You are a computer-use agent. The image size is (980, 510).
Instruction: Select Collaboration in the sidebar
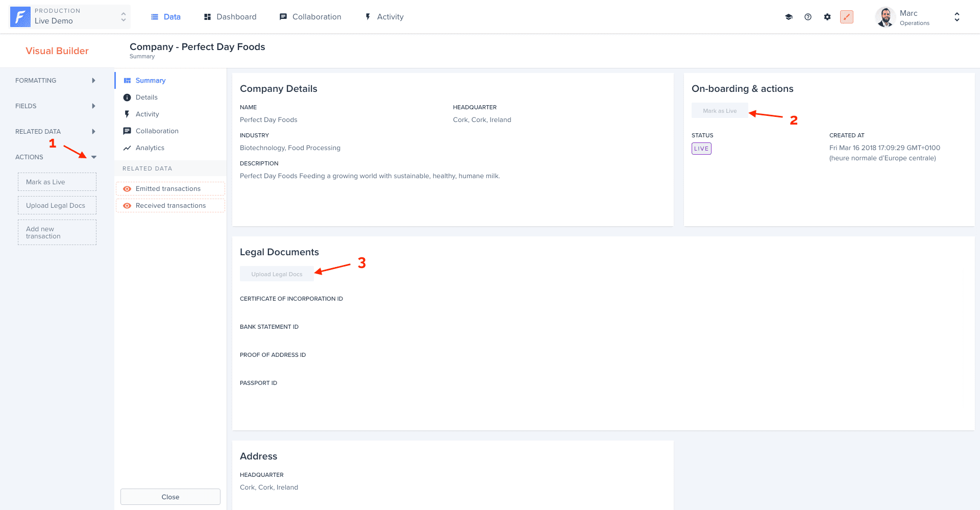pyautogui.click(x=157, y=131)
